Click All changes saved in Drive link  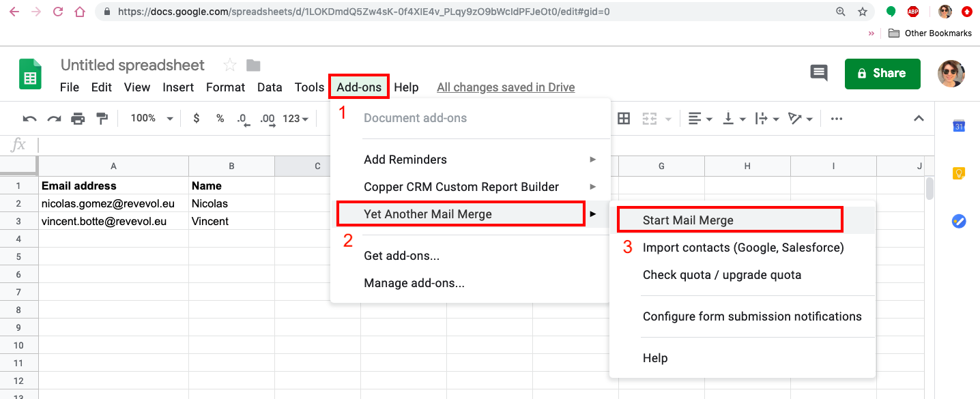[x=506, y=87]
